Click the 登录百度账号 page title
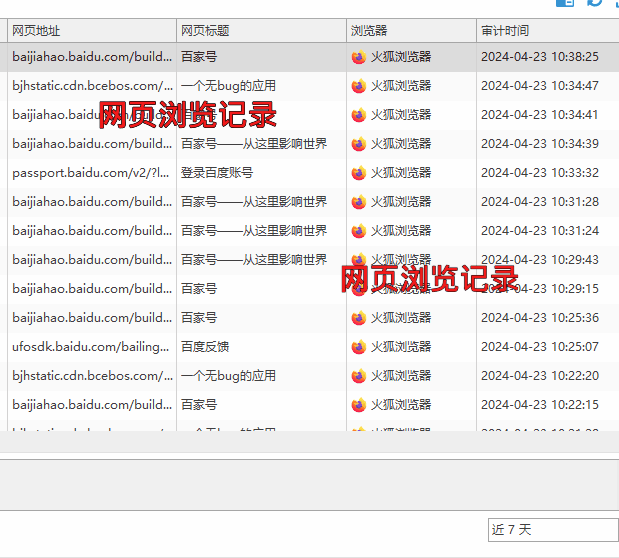The image size is (619, 558). tap(217, 173)
